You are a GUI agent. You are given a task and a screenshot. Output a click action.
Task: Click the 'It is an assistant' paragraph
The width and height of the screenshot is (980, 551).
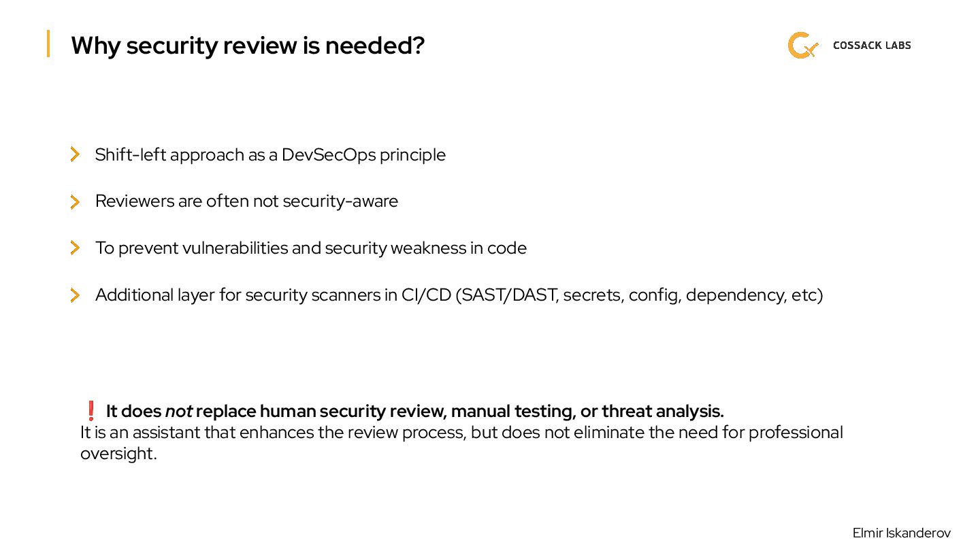[461, 433]
